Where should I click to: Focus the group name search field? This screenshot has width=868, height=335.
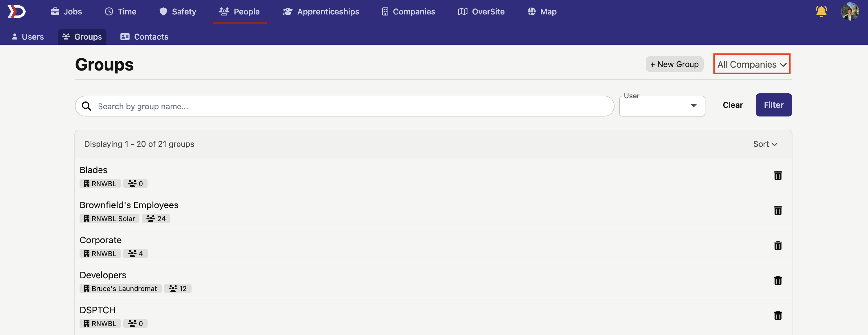350,106
